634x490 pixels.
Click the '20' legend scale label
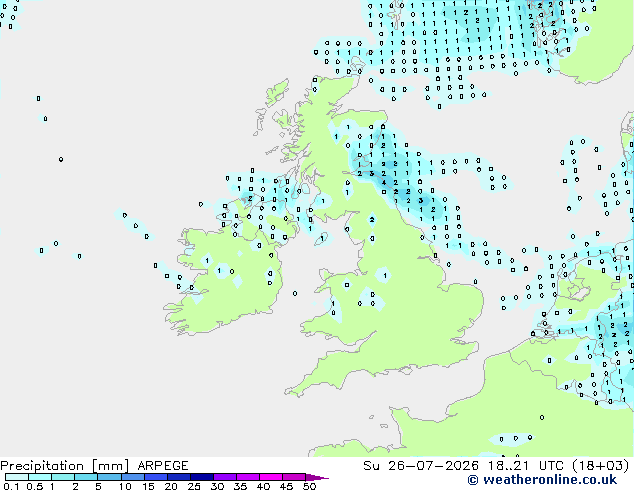point(171,486)
